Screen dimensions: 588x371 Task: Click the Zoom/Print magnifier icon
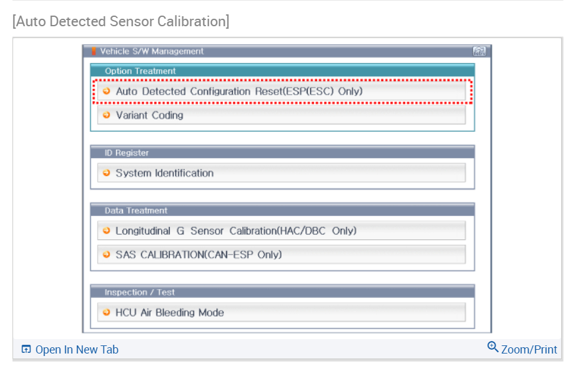pyautogui.click(x=493, y=348)
